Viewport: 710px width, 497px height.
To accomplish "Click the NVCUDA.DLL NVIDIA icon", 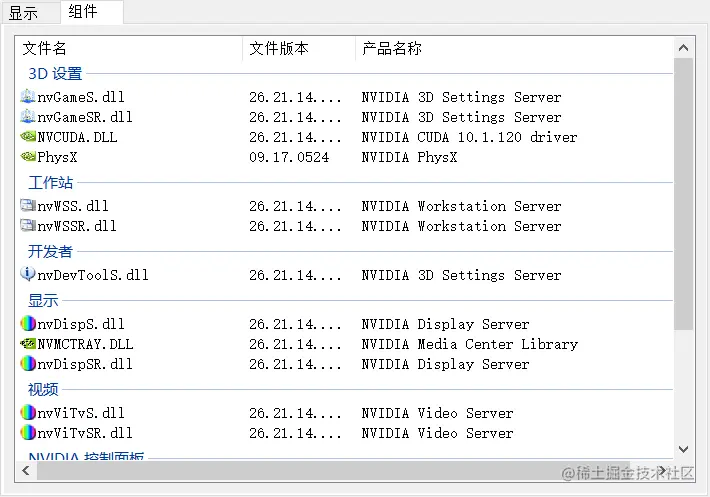I will coord(28,136).
